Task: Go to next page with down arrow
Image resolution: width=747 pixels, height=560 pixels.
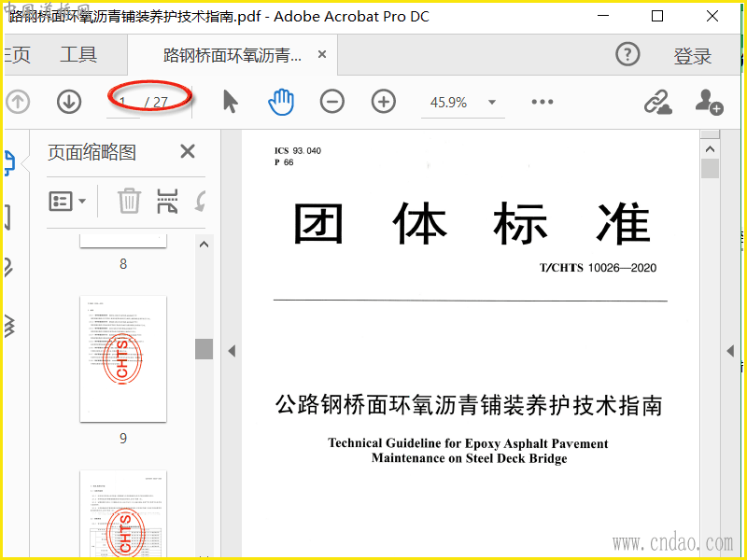Action: pyautogui.click(x=69, y=102)
